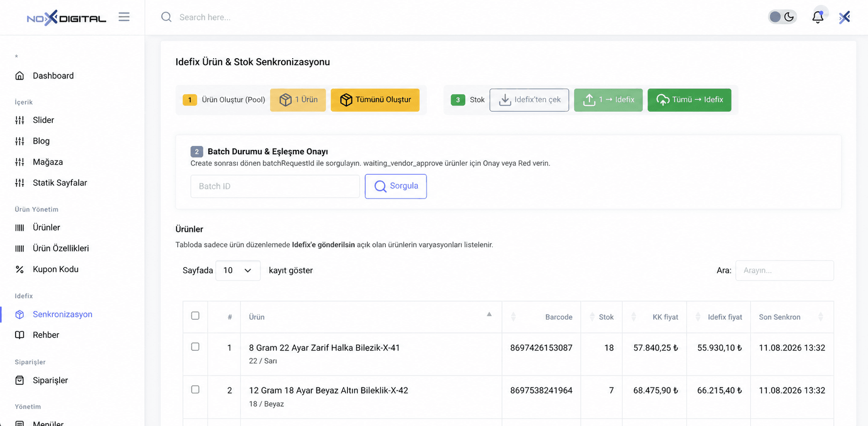
Task: Click Idefix fiyat value 55.930,10 ₺
Action: 720,347
